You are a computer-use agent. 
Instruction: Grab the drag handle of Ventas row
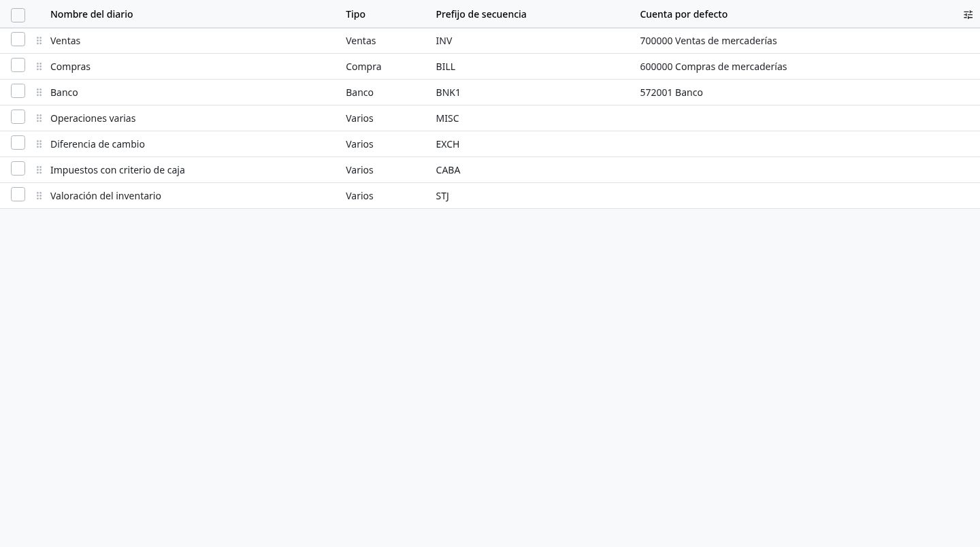pyautogui.click(x=39, y=41)
